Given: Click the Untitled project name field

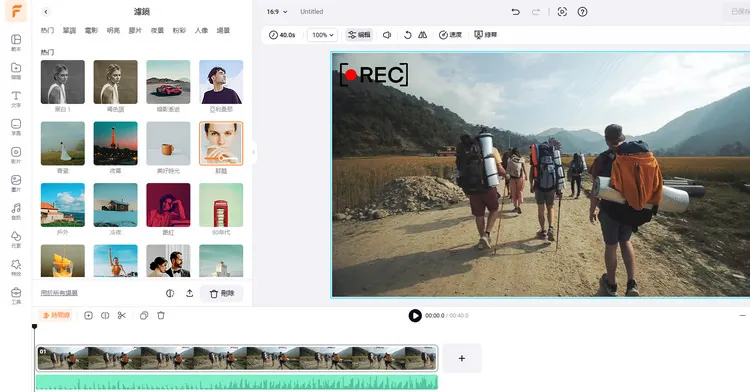Looking at the screenshot, I should pyautogui.click(x=311, y=11).
